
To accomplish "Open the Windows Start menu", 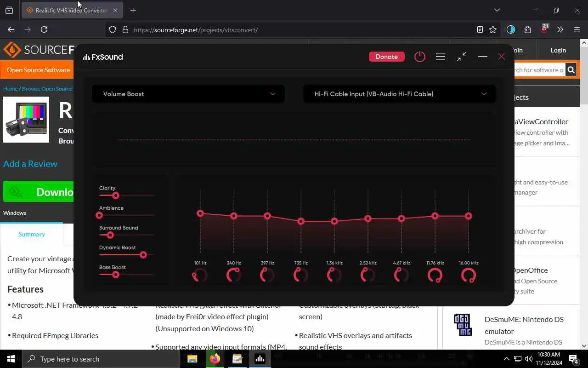I will click(x=11, y=359).
